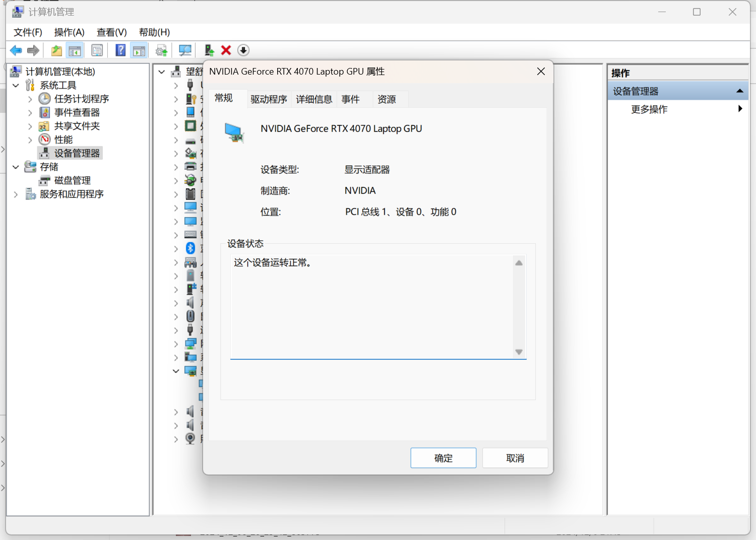Switch to the 驱动程序 tab
The width and height of the screenshot is (756, 540).
(x=269, y=99)
